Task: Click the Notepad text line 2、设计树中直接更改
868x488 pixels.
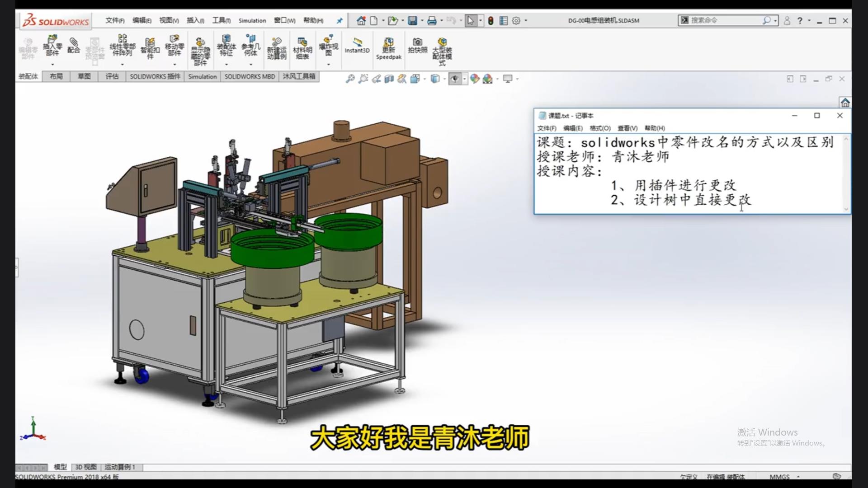Action: 681,200
